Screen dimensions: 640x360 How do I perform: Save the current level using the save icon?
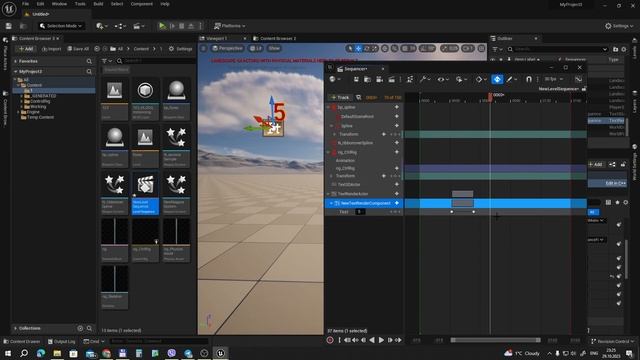[9, 26]
